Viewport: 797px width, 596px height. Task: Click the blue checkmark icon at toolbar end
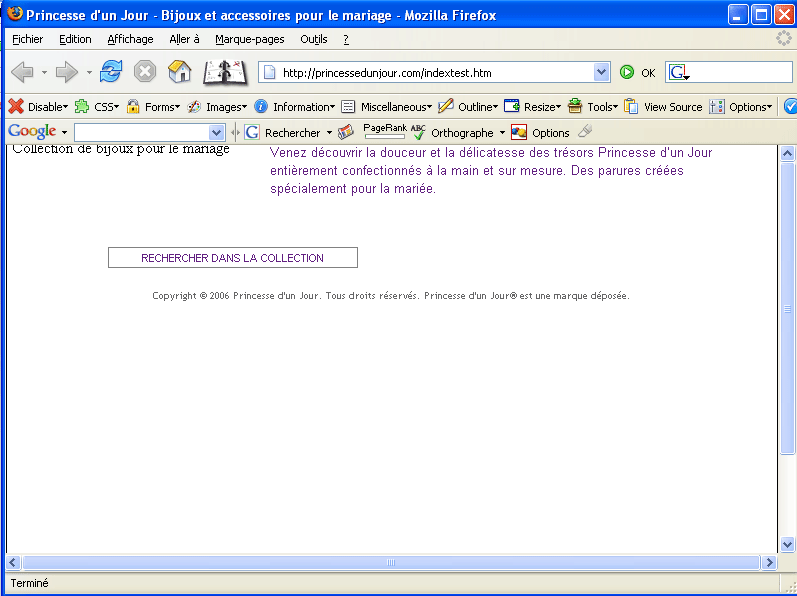point(790,106)
